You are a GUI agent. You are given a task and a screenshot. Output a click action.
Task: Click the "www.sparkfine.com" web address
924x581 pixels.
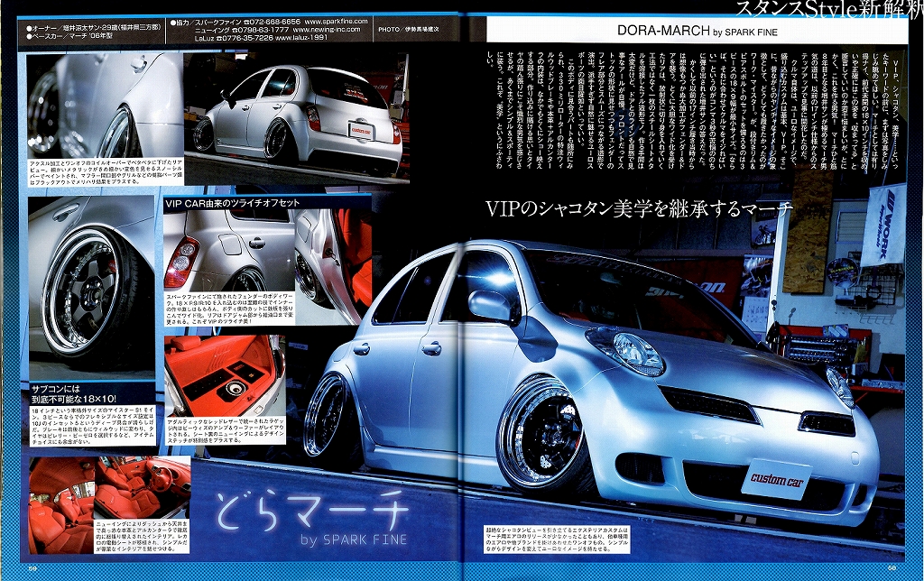(337, 22)
